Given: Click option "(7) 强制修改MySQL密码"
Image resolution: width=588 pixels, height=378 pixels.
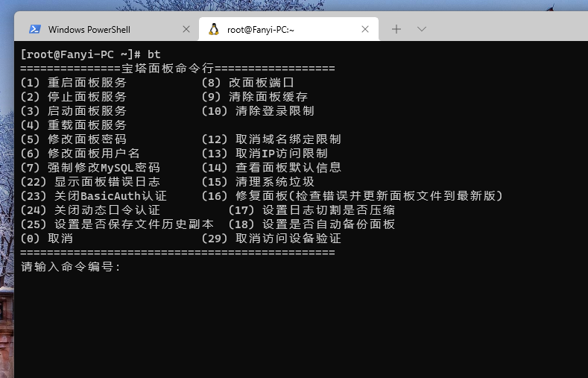Looking at the screenshot, I should click(x=90, y=168).
